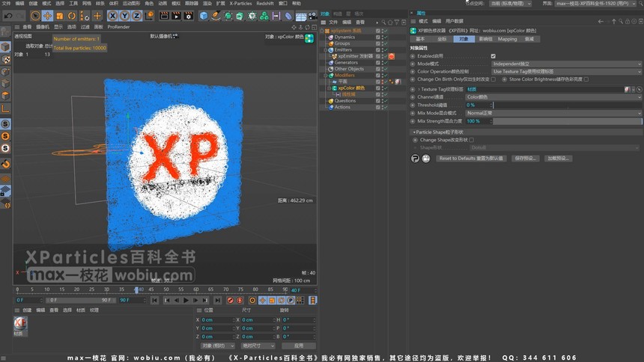Toggle the Z axis lock
This screenshot has width=644, height=362.
(136, 16)
